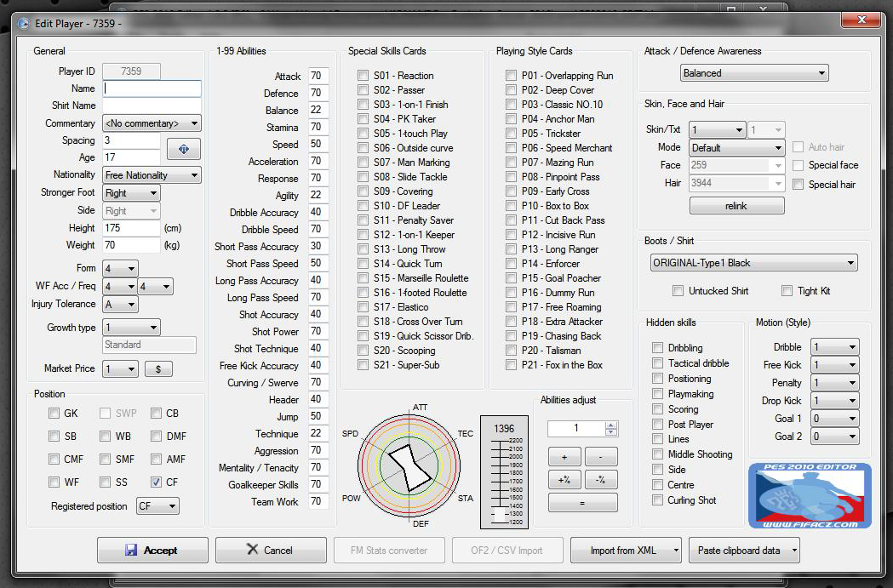
Task: Click the Edit Player window title icon
Action: point(23,23)
